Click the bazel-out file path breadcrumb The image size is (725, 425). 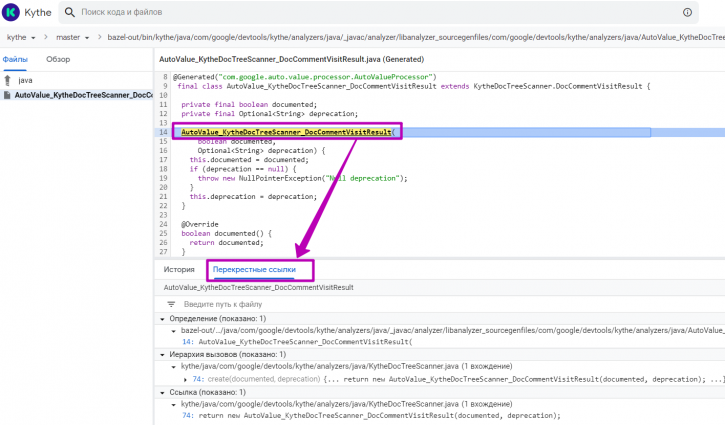click(416, 37)
